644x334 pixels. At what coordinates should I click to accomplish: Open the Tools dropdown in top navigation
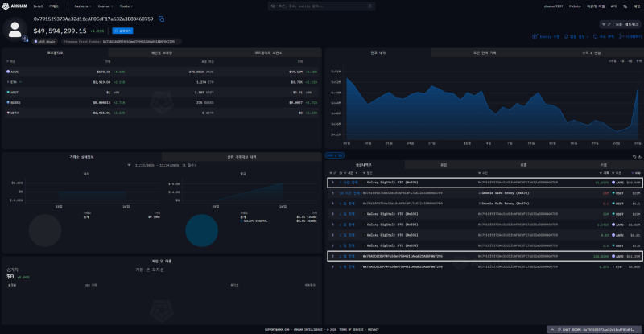126,6
